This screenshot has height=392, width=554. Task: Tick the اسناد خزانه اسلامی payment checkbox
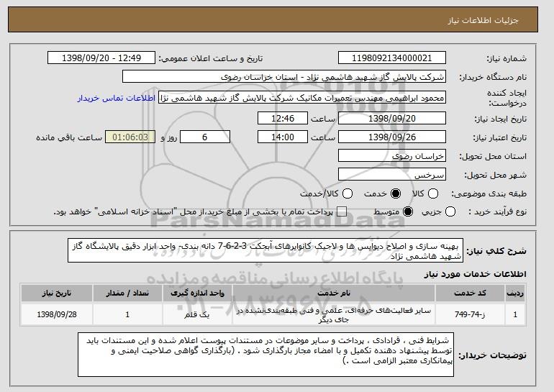click(341, 212)
